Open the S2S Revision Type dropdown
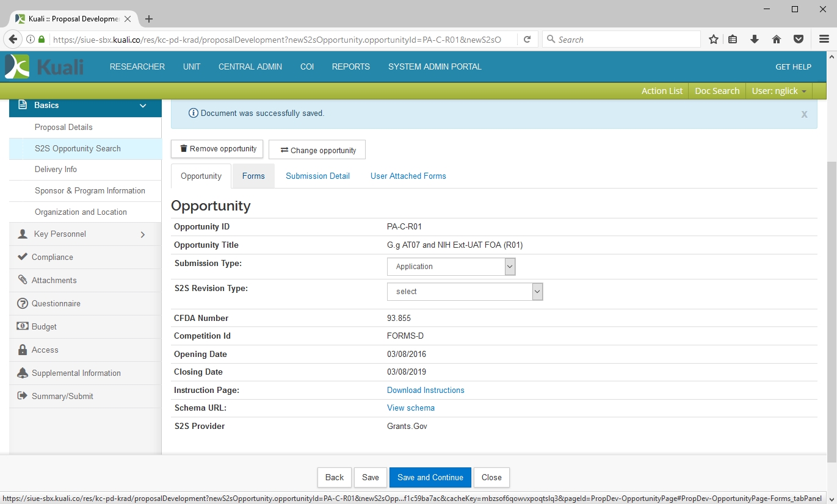The height and width of the screenshot is (504, 837). [465, 292]
